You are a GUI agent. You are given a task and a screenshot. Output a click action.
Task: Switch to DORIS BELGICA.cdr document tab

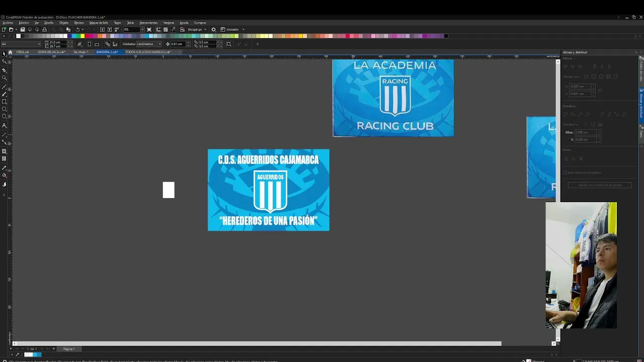coord(51,52)
